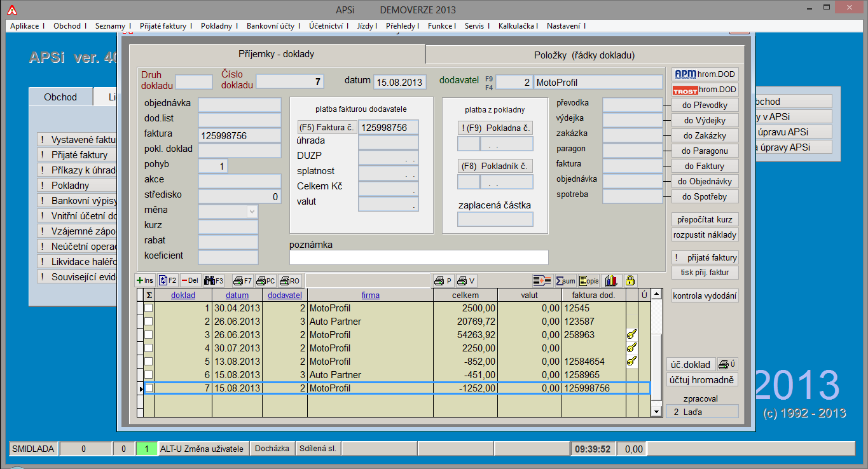Click the F2 edit record button

pos(168,280)
